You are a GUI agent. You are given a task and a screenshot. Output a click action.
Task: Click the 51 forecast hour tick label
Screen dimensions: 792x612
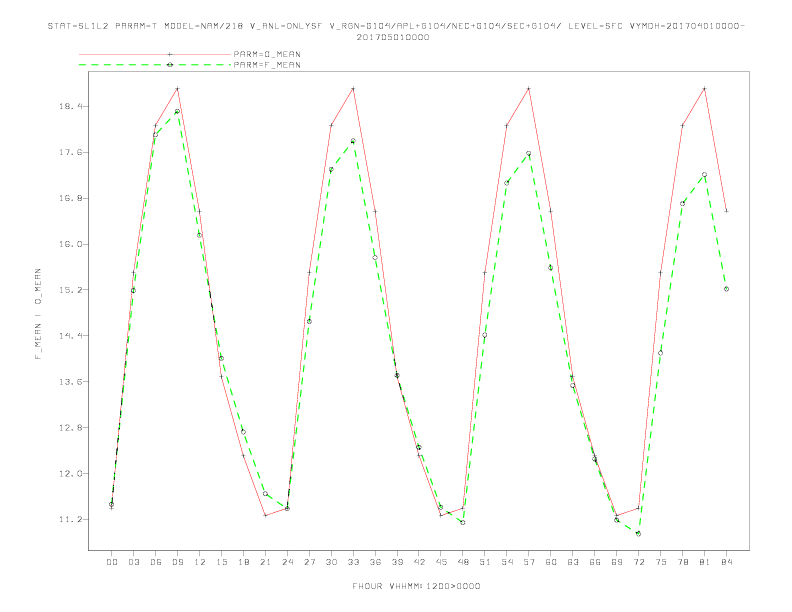(485, 562)
